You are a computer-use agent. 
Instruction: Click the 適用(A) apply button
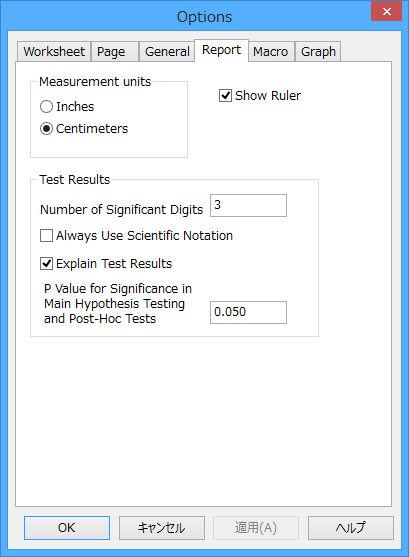point(256,528)
